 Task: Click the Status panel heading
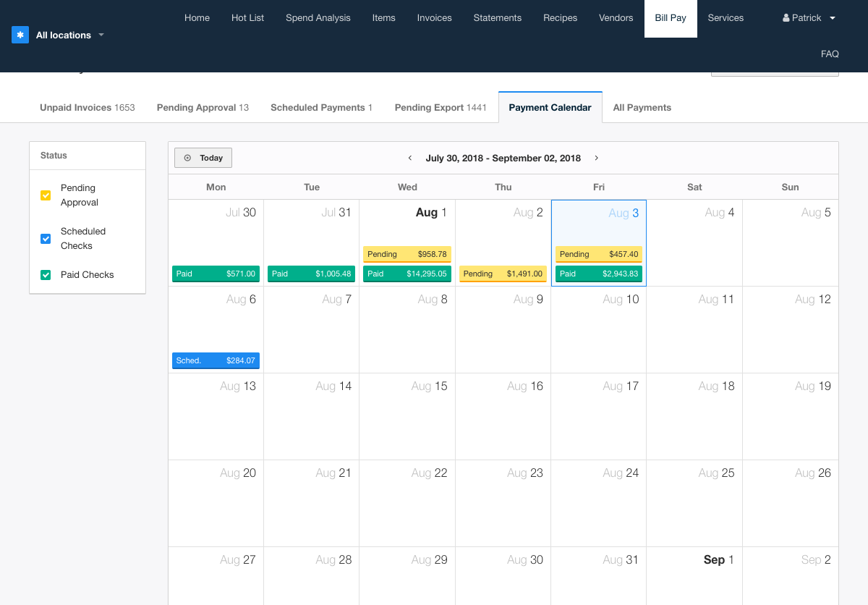pos(54,156)
